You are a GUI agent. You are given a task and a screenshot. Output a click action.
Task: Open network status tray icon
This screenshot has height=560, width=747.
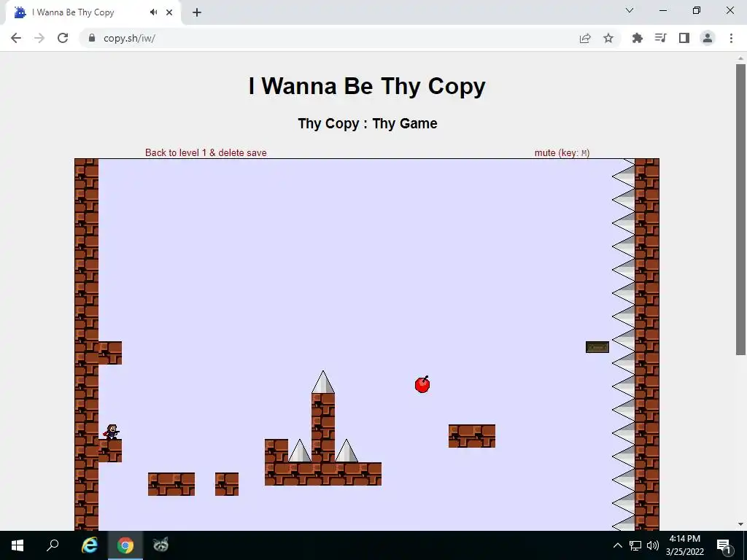635,545
